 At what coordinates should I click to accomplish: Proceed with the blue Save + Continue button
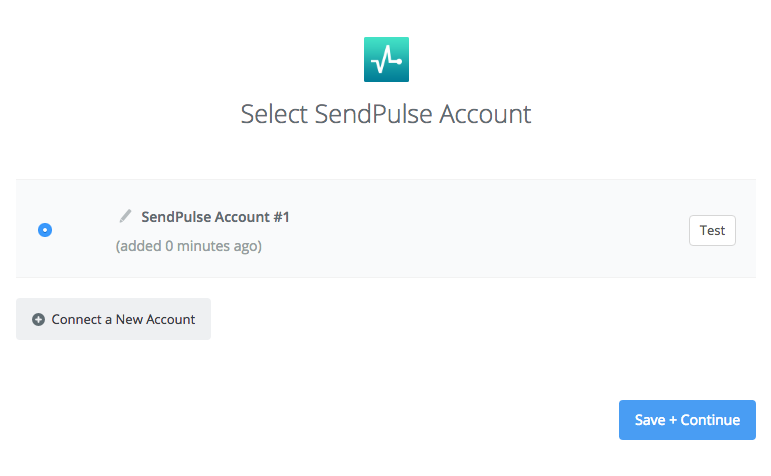click(687, 420)
